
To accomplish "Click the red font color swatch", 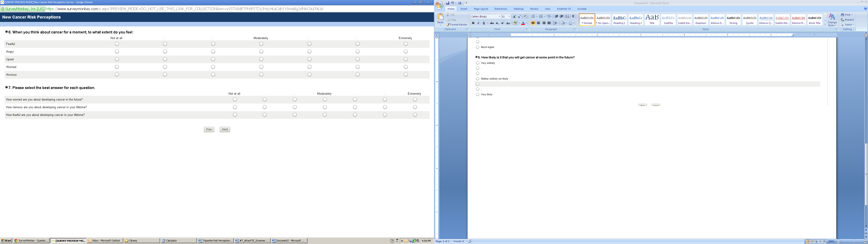I will pyautogui.click(x=523, y=23).
